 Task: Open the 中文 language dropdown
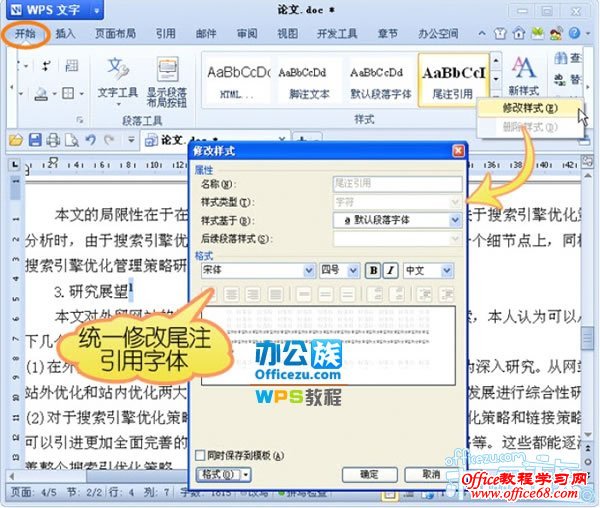click(x=447, y=270)
